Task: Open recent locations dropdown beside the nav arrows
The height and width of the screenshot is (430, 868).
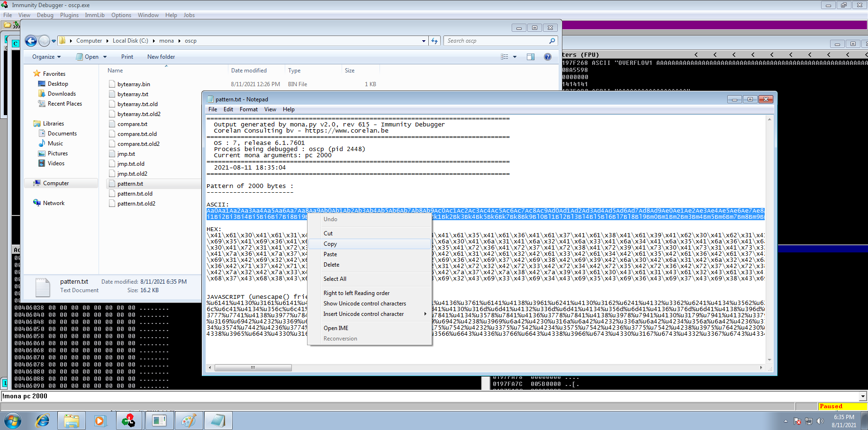Action: 54,41
